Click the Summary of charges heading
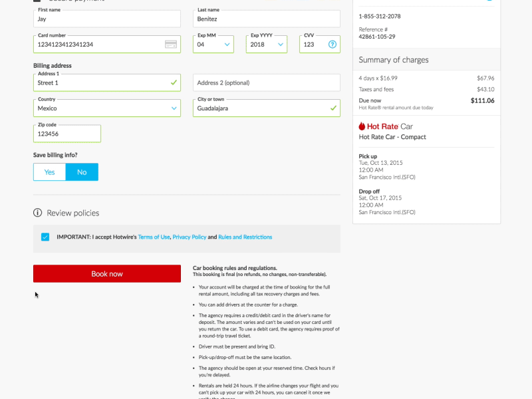 click(x=394, y=60)
